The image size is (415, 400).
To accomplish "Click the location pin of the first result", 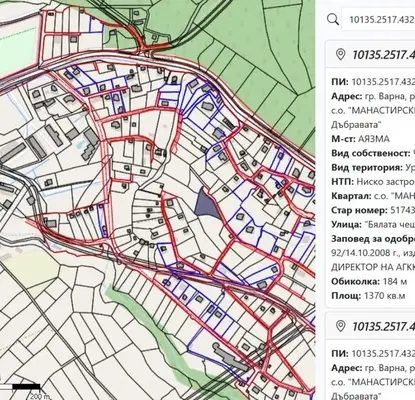I will 340,54.
